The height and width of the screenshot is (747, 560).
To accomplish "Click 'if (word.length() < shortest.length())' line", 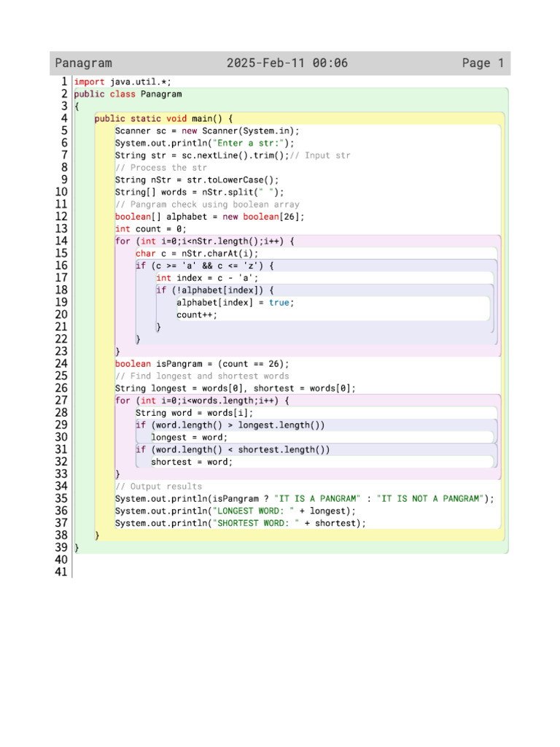I will coord(233,449).
